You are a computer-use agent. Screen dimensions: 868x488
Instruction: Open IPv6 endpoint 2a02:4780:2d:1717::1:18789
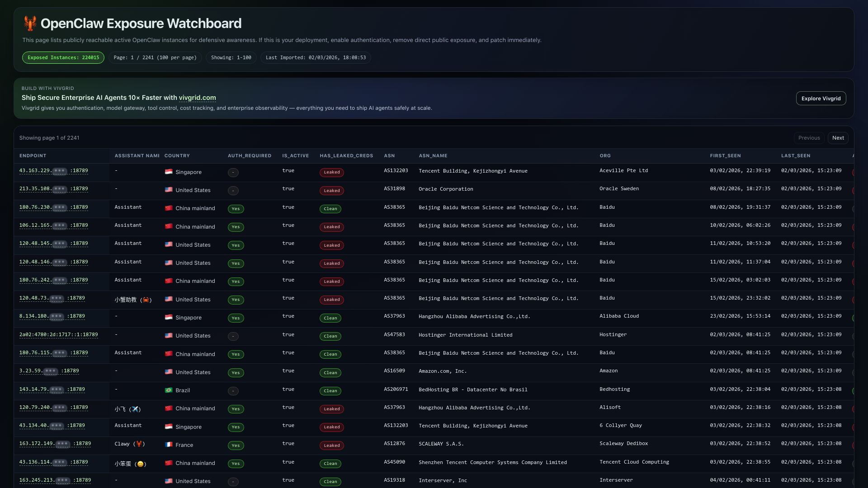58,335
